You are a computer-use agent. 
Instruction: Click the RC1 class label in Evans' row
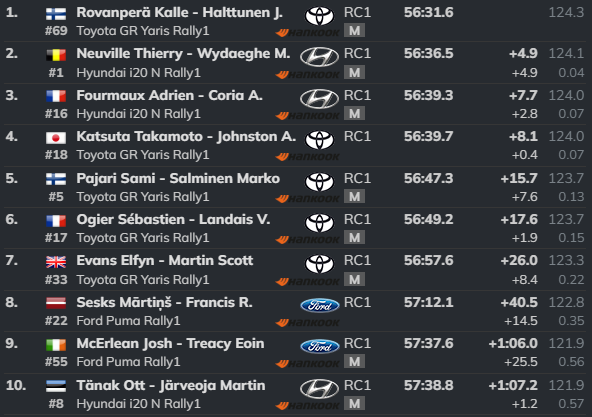357,261
